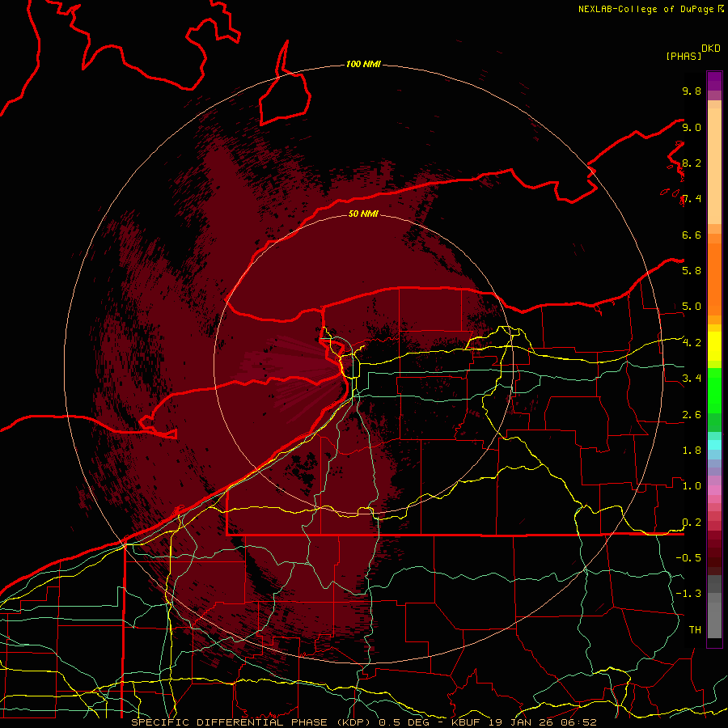Screen dimensions: 728x728
Task: Click the 5.8 scale value
Action: pos(692,271)
